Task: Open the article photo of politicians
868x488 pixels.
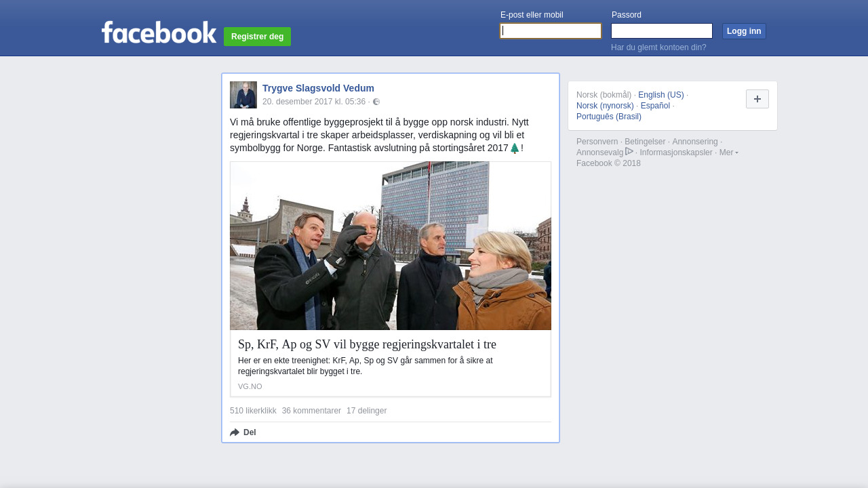Action: [391, 246]
